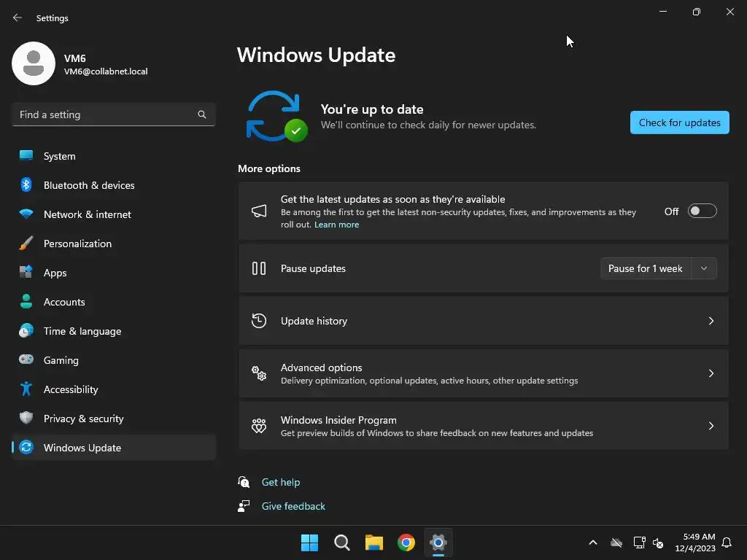Click Check for updates button
747x560 pixels.
click(679, 122)
